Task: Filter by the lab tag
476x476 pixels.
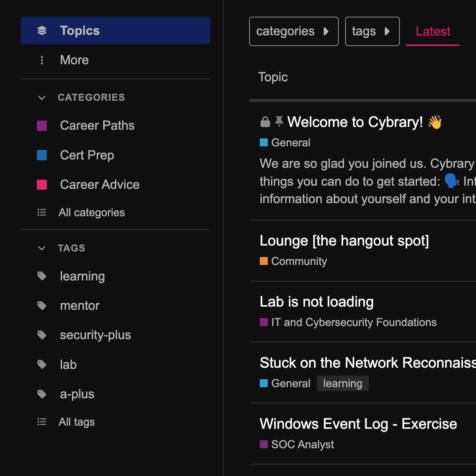Action: click(x=115, y=365)
